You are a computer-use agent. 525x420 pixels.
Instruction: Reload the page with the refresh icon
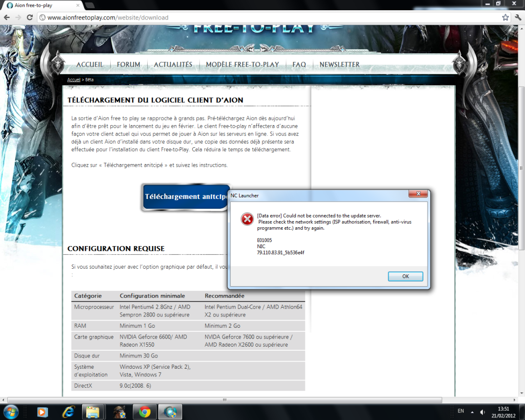[x=30, y=17]
